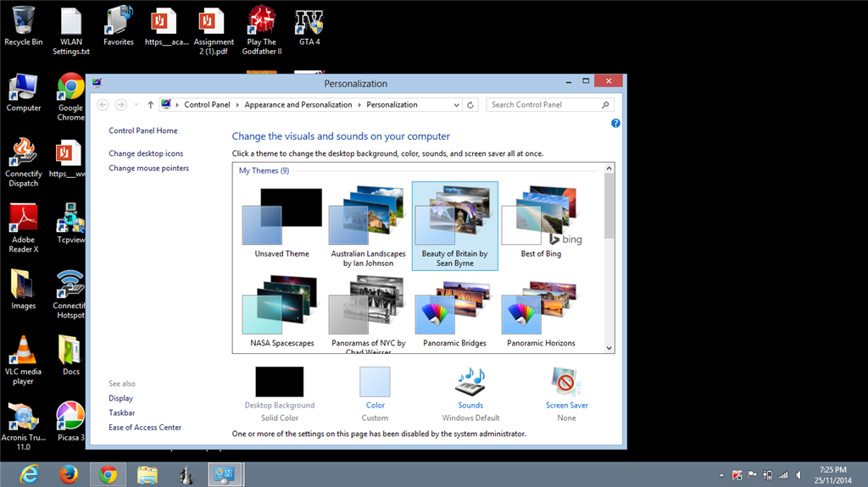Viewport: 868px width, 487px height.
Task: Select the Panoramic Horizons theme
Action: 541,312
